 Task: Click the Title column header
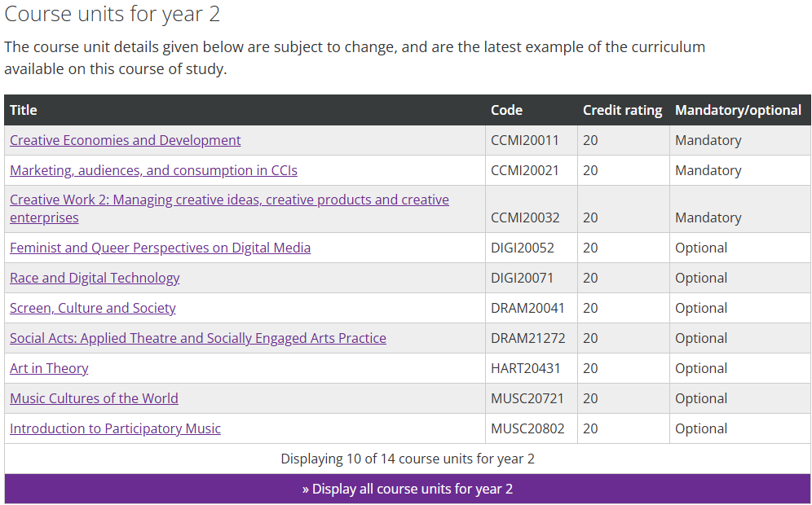24,110
